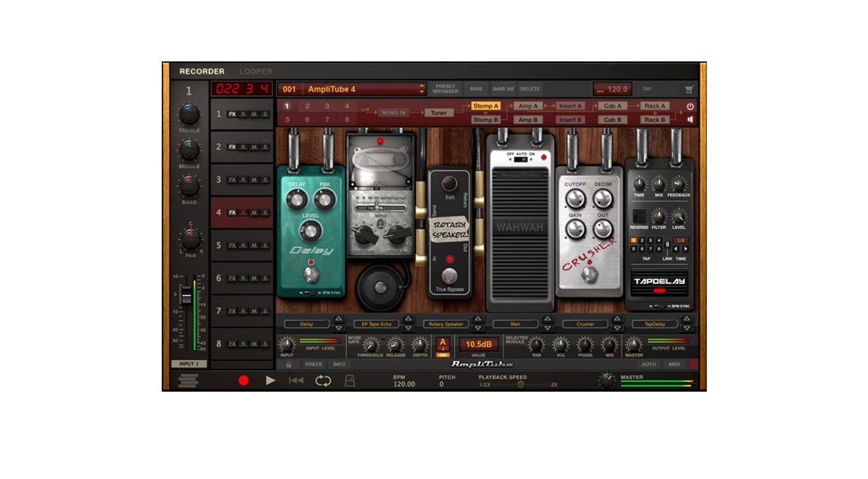
Task: Click the Rotary Speaker True Bypass footswitch
Action: (x=449, y=276)
